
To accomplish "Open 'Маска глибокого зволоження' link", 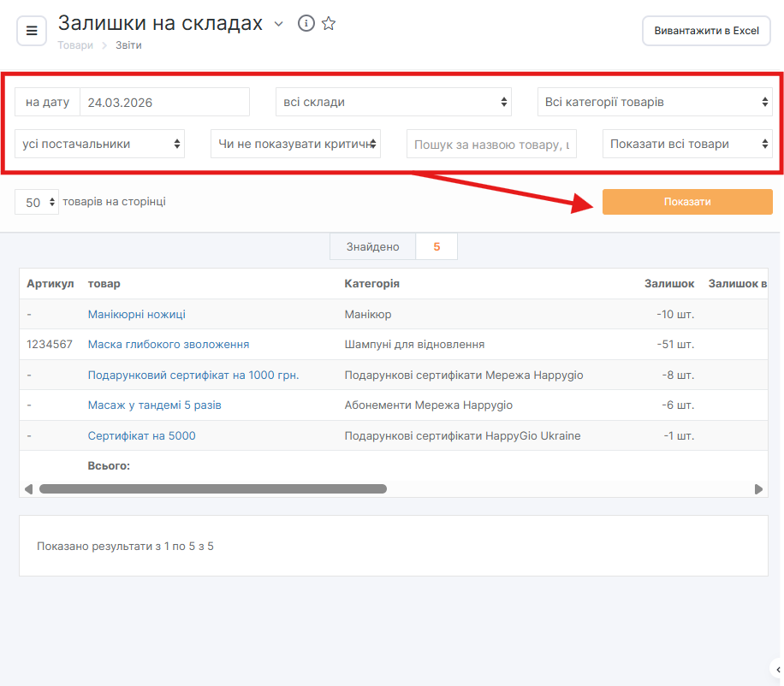I will (168, 344).
